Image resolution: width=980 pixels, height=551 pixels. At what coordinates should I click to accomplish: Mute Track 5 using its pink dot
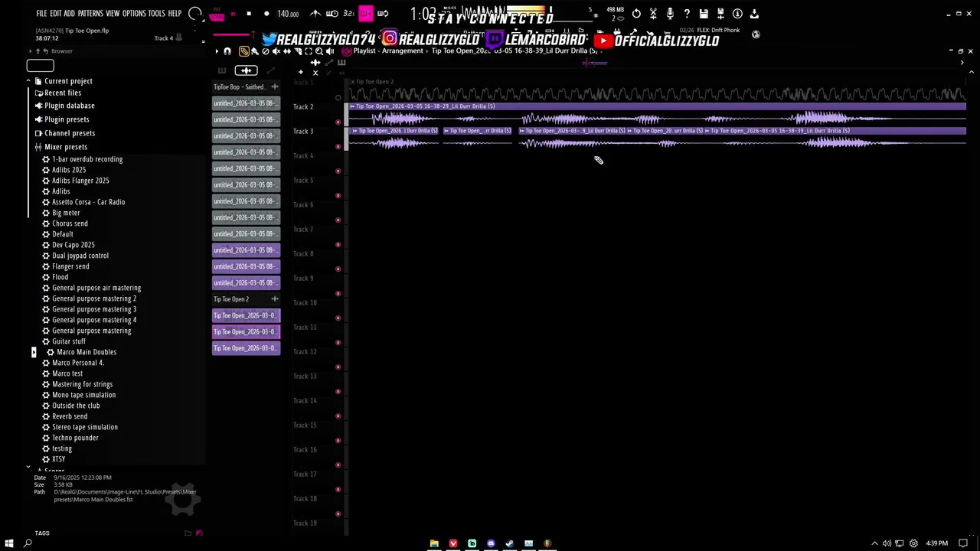point(338,195)
